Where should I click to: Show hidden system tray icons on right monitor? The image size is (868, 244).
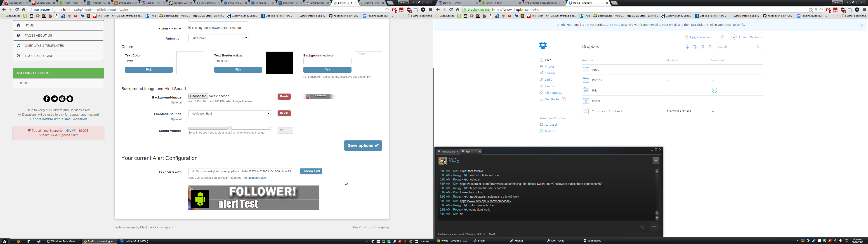[x=797, y=241]
